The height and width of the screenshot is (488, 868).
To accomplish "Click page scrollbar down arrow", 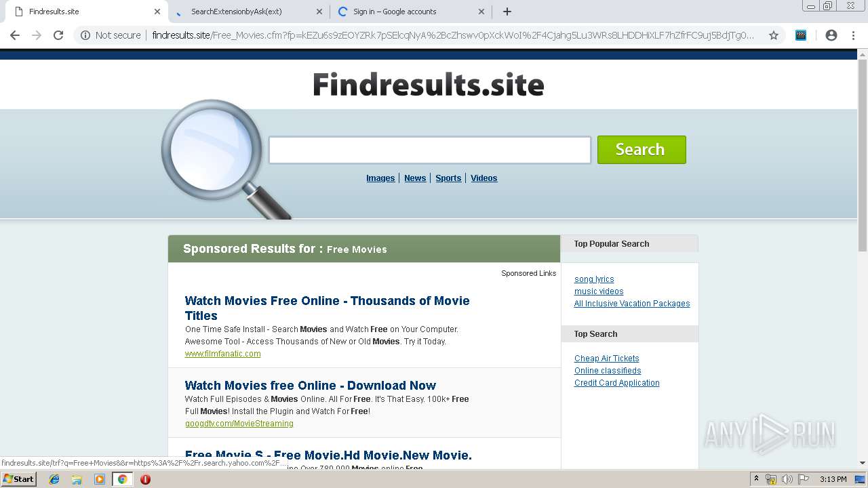I will 863,463.
